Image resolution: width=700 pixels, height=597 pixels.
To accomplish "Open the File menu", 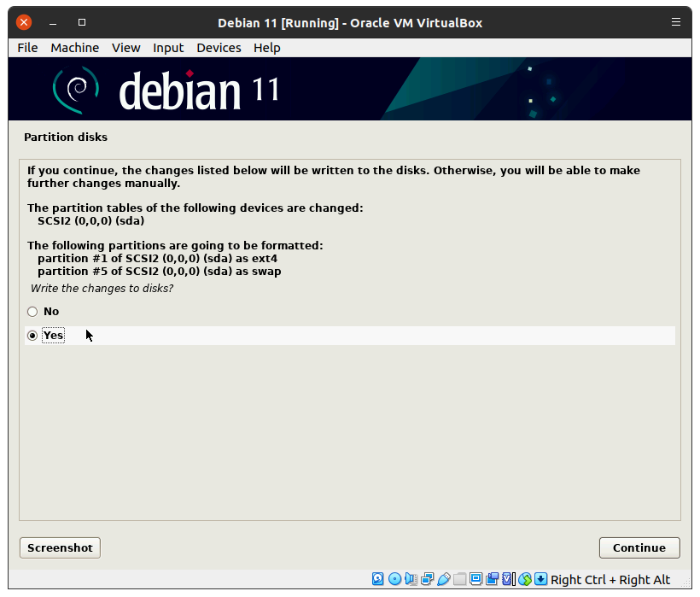I will [x=27, y=48].
